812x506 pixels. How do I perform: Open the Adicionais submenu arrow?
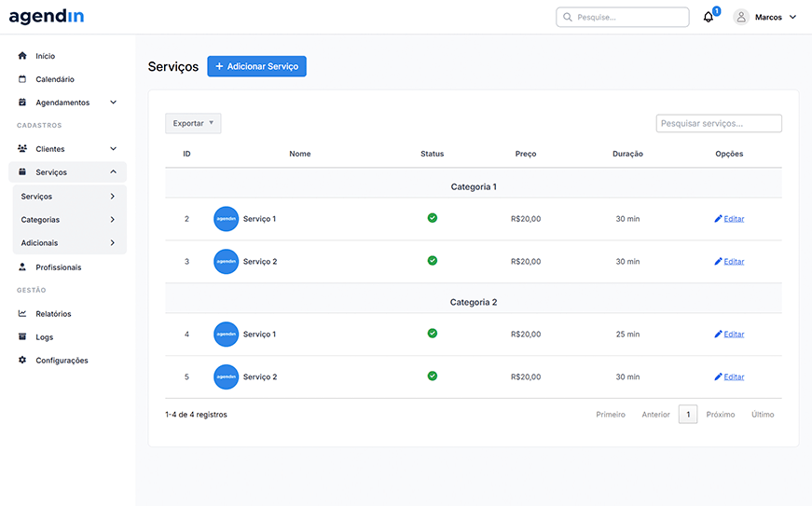[113, 242]
